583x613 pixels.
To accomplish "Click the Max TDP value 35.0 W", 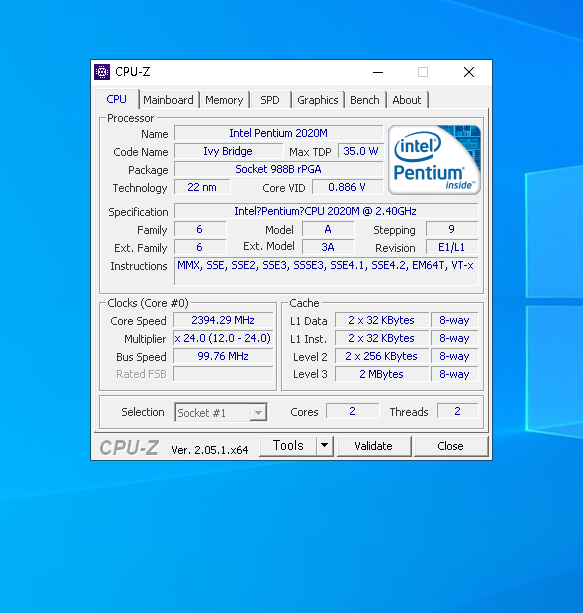I will coord(361,151).
